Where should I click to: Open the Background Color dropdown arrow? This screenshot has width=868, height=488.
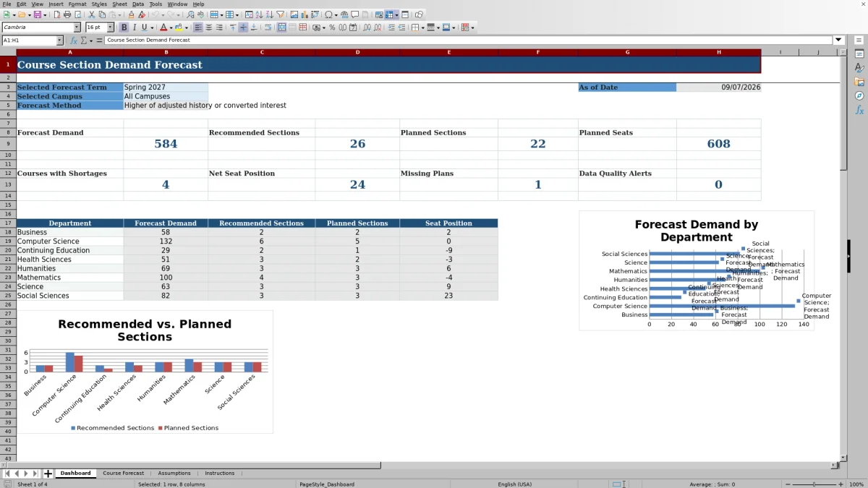pos(186,27)
